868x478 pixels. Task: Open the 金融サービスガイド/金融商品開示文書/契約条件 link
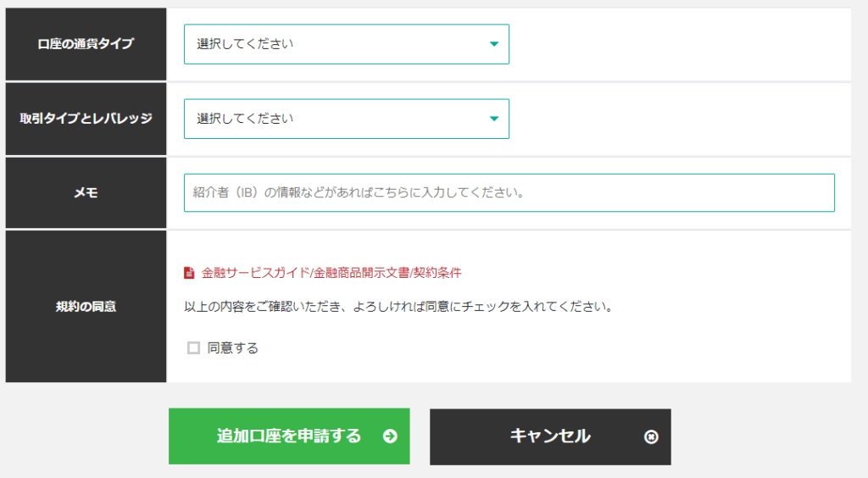pos(331,273)
